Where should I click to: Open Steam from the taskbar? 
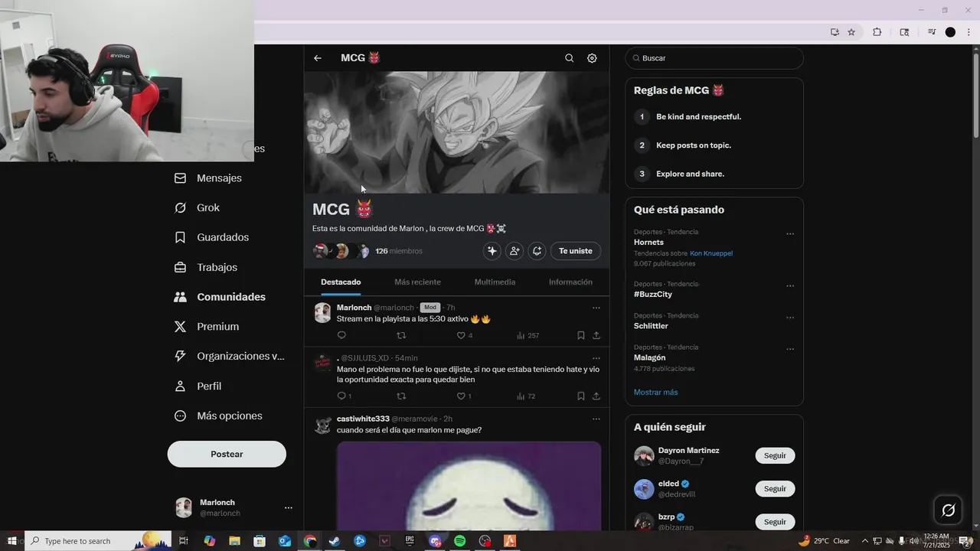tap(335, 541)
